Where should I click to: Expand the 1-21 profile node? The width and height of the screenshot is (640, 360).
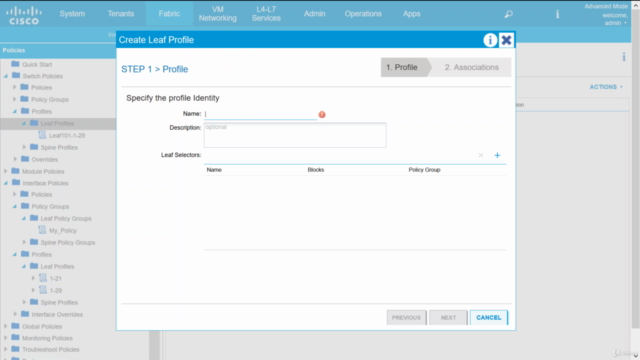tap(33, 278)
